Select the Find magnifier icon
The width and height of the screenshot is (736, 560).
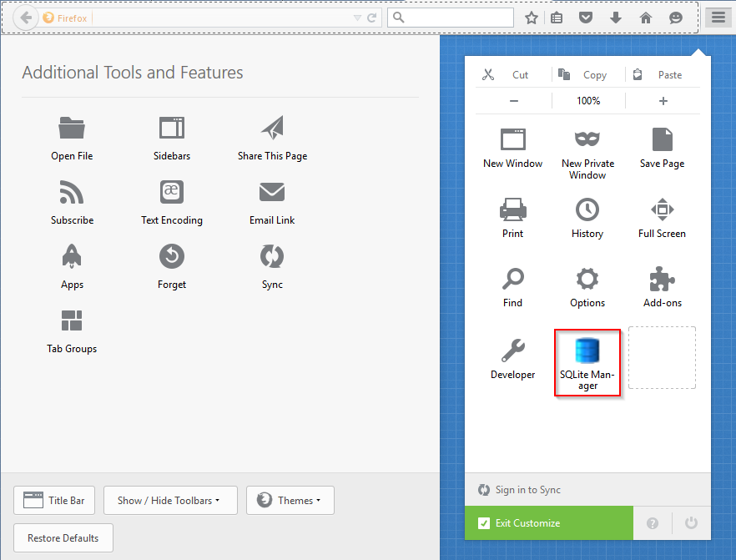click(512, 279)
